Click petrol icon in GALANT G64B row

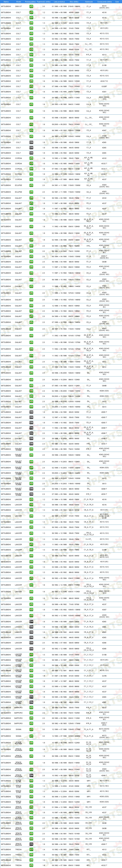point(31,386)
